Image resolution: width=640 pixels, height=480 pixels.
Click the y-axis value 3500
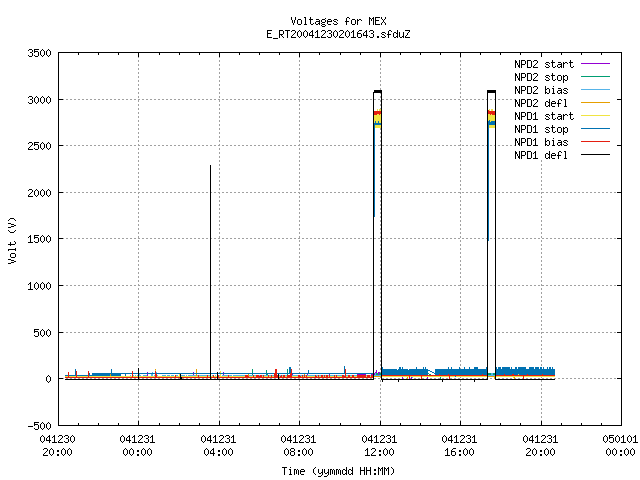click(40, 53)
